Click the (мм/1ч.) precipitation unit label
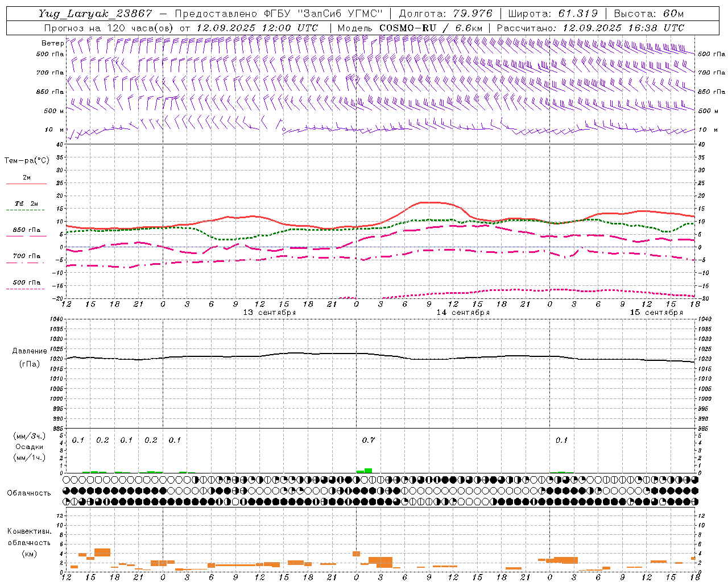This screenshot has height=582, width=728. [29, 458]
